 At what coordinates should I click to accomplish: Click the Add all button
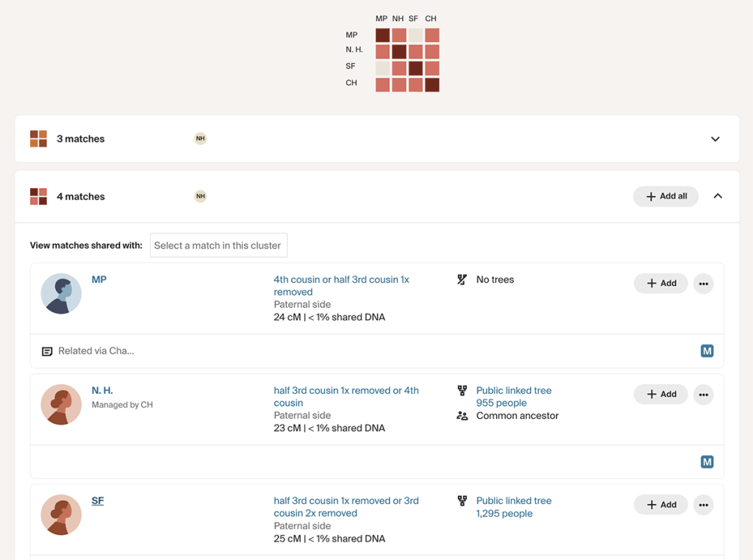click(x=665, y=196)
